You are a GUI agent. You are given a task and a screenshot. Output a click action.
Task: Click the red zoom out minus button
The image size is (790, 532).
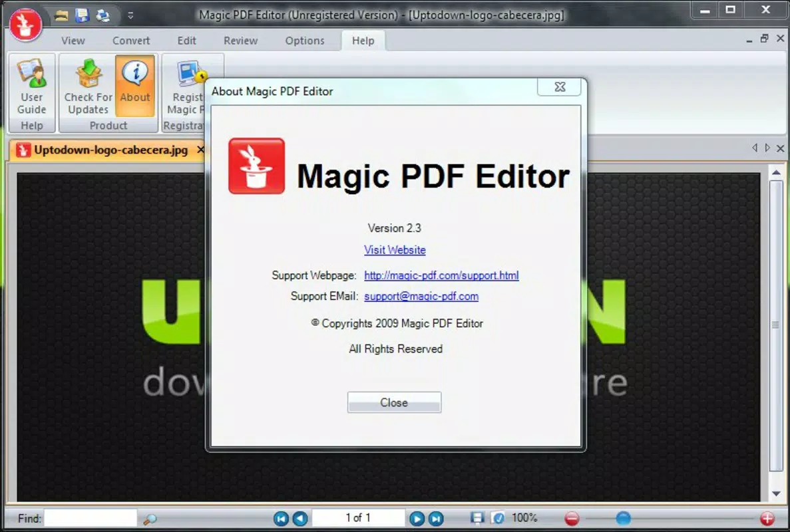pyautogui.click(x=572, y=519)
